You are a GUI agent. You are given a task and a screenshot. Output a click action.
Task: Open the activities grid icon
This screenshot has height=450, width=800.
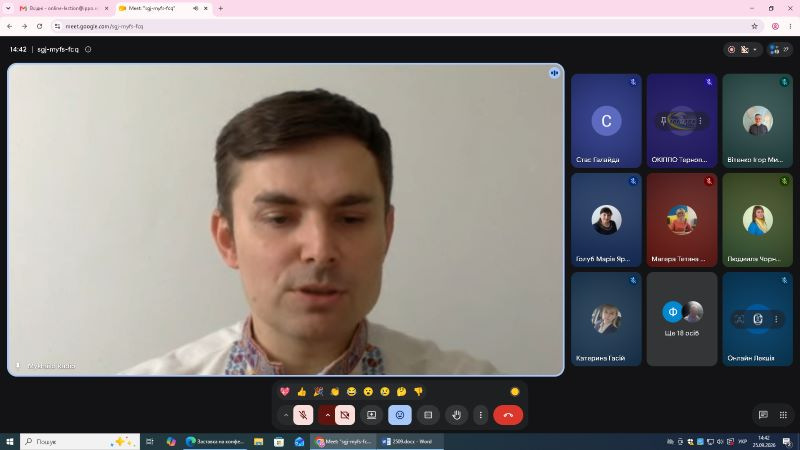(783, 415)
